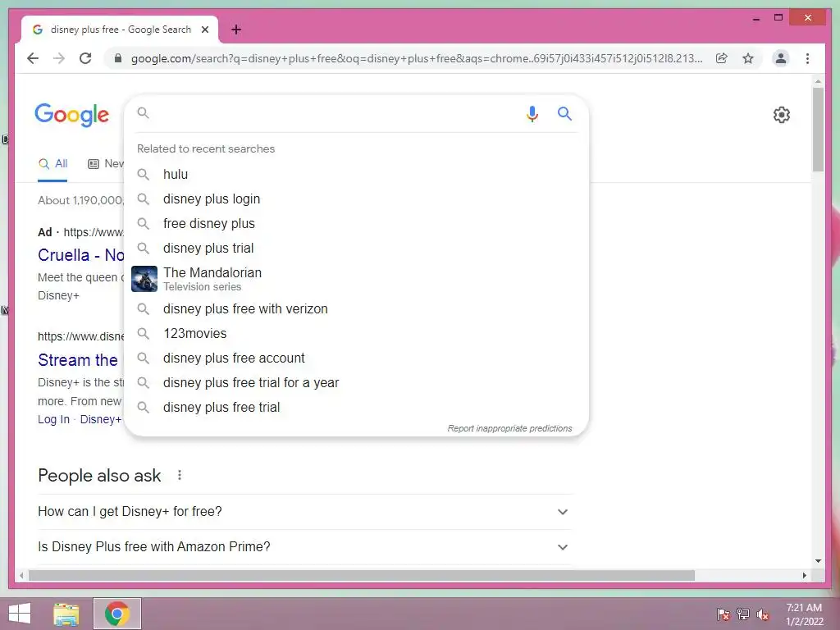Open Chrome three-dot menu
840x630 pixels.
[807, 58]
